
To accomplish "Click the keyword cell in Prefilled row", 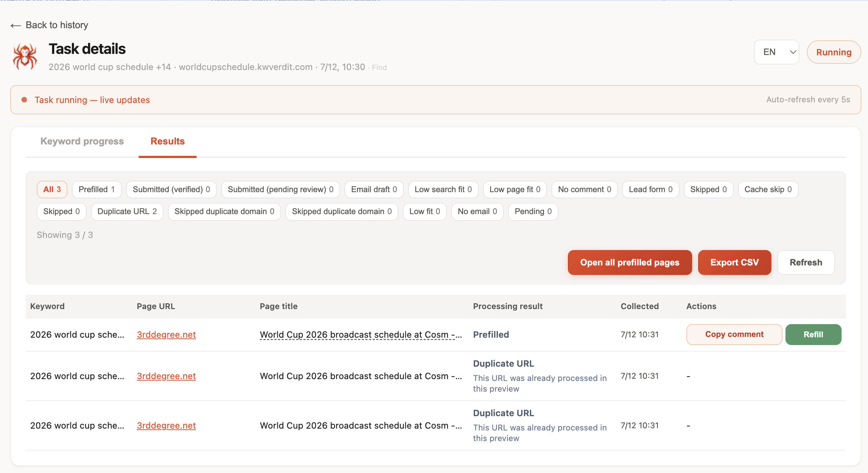I will [x=77, y=335].
